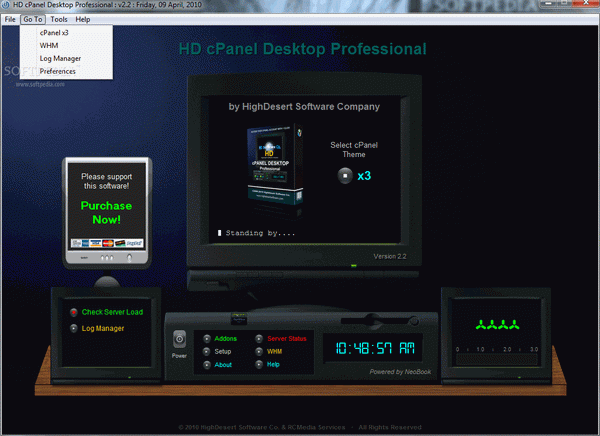Click Log Manager text in left panel

[103, 328]
